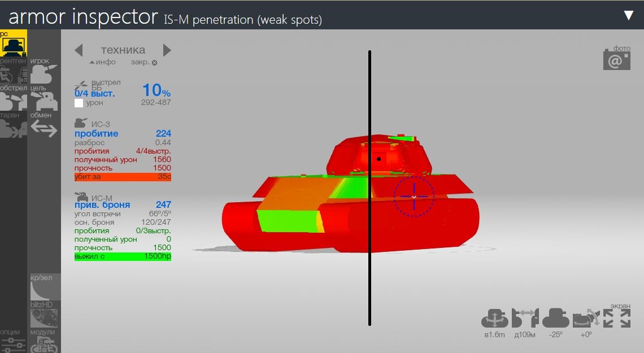Click the 10% penetration chance

click(156, 90)
